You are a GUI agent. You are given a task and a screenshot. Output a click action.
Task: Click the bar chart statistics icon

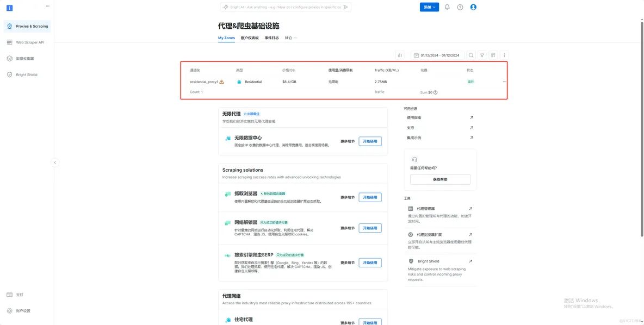[400, 55]
